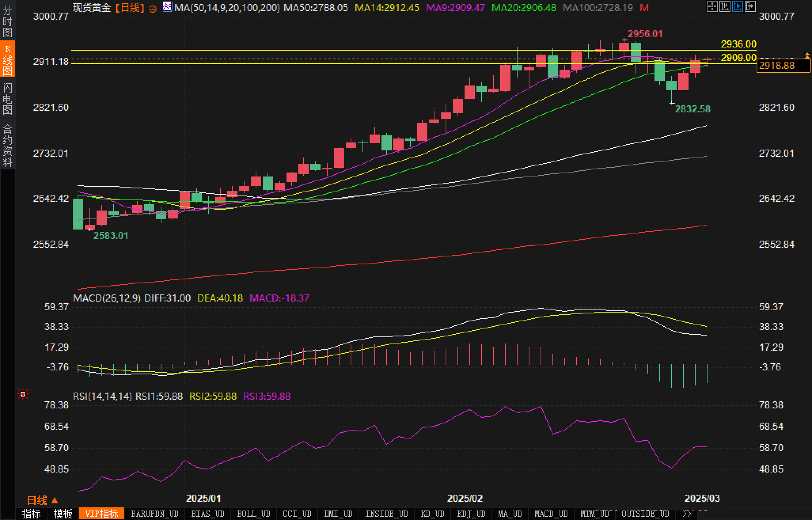Click the orange double-up arrow icon
The width and height of the screenshot is (812, 520).
tap(807, 56)
